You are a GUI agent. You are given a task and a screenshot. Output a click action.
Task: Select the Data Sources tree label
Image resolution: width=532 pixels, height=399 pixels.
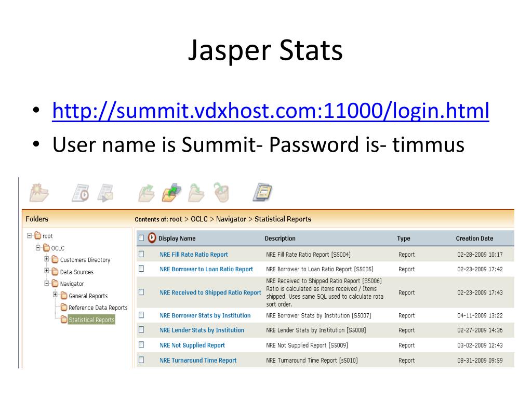point(77,272)
